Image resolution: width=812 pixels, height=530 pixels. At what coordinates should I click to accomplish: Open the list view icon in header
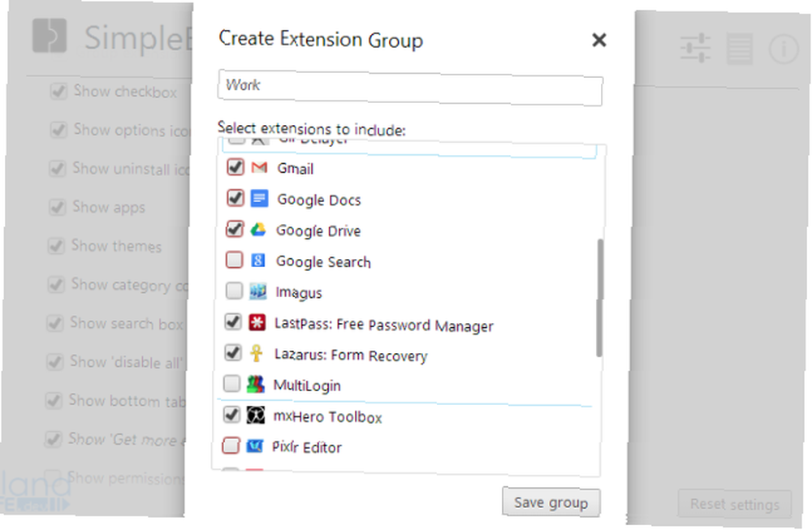(x=740, y=50)
